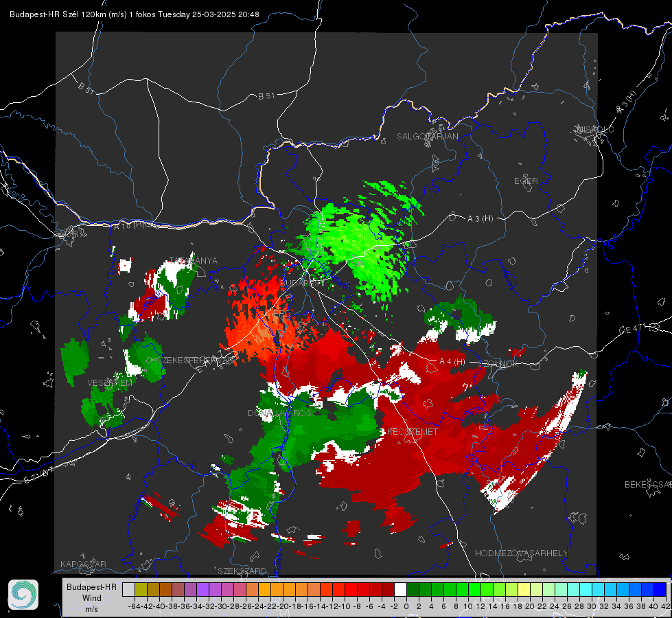Select the light gray first legend swatch
The height and width of the screenshot is (618, 672).
tap(128, 590)
